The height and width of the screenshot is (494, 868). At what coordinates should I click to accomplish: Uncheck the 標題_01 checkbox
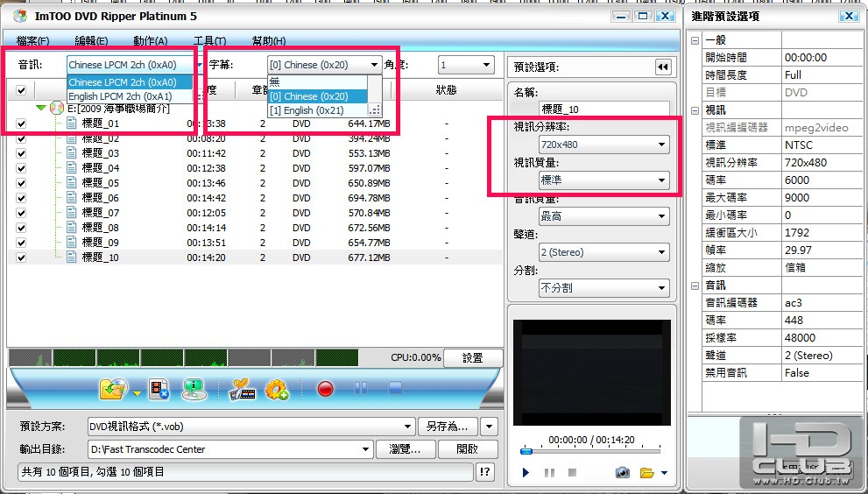(21, 123)
